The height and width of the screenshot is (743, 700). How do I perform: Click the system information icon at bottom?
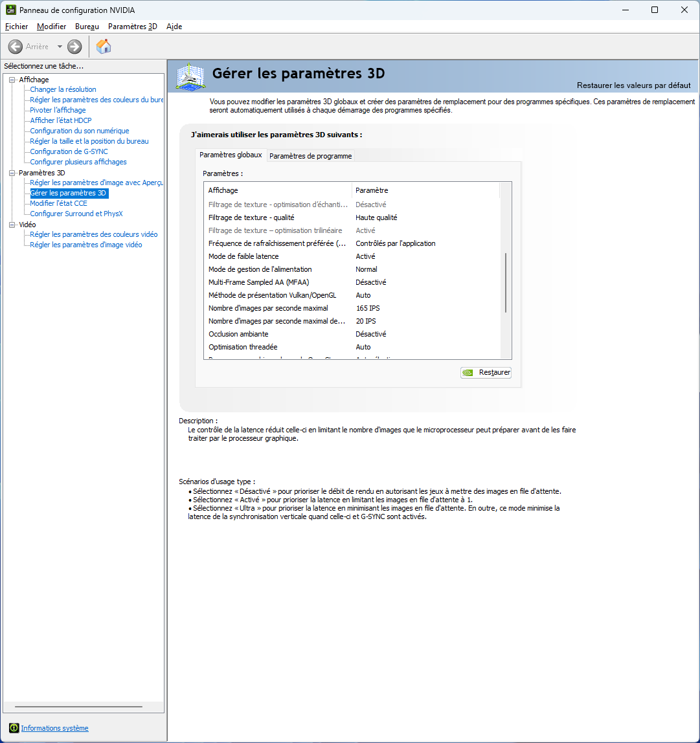14,728
